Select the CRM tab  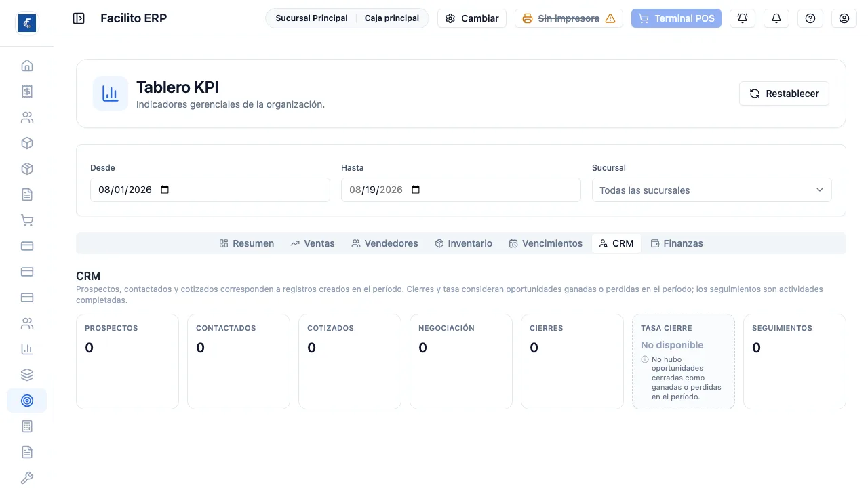point(616,243)
